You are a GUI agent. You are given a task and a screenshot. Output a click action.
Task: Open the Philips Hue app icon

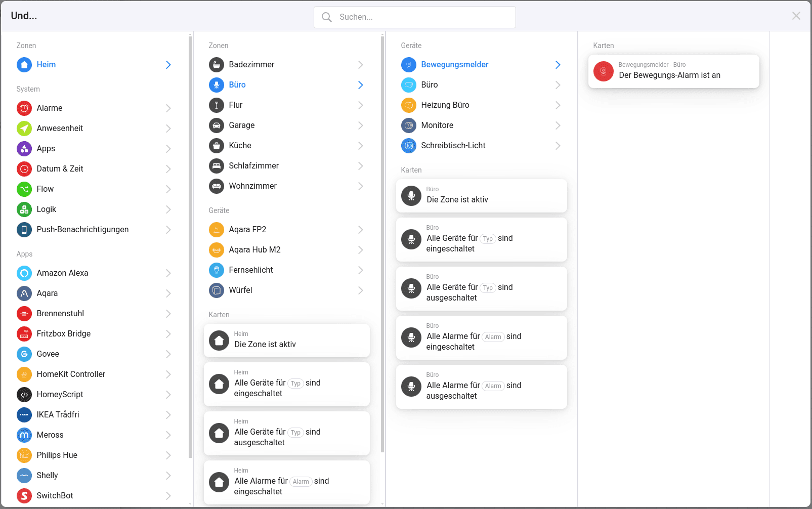coord(24,455)
